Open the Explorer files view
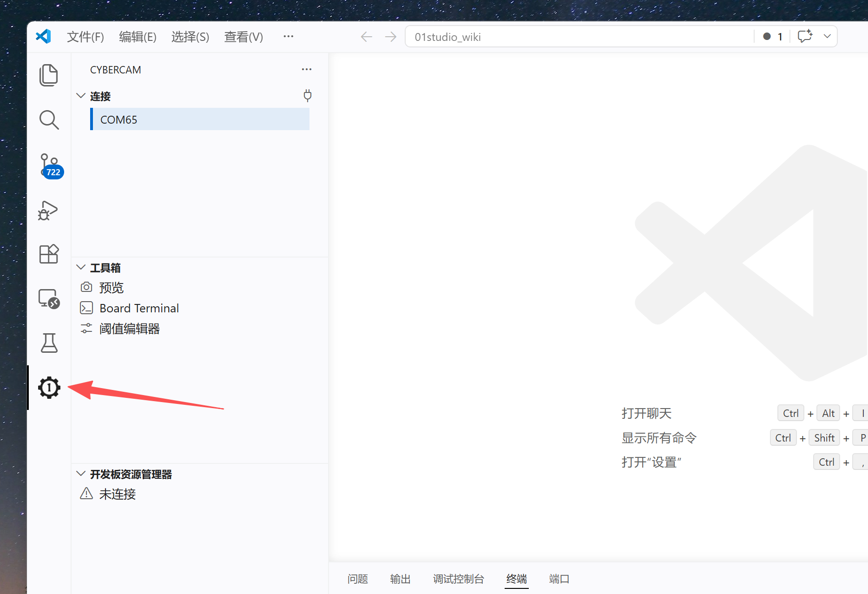The height and width of the screenshot is (594, 868). [49, 75]
